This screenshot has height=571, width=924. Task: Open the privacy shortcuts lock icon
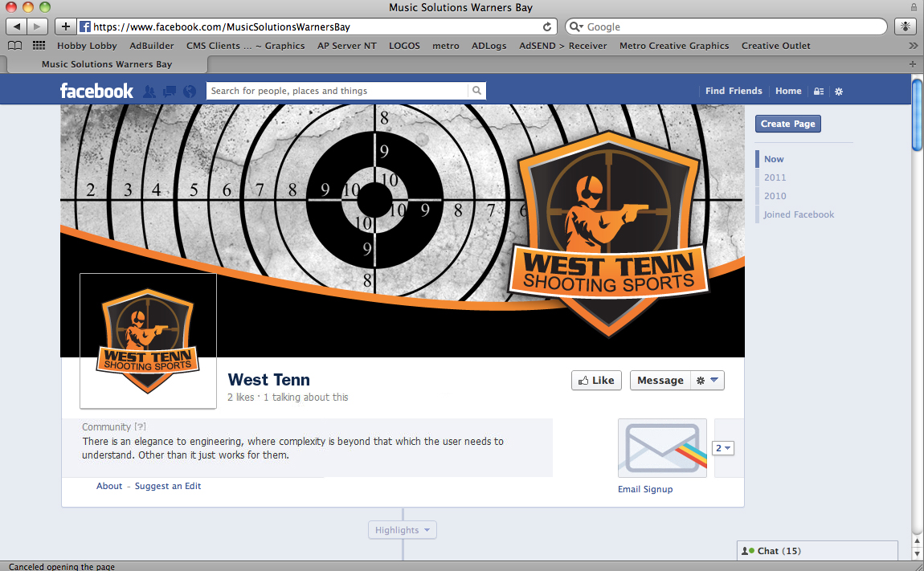tap(819, 92)
